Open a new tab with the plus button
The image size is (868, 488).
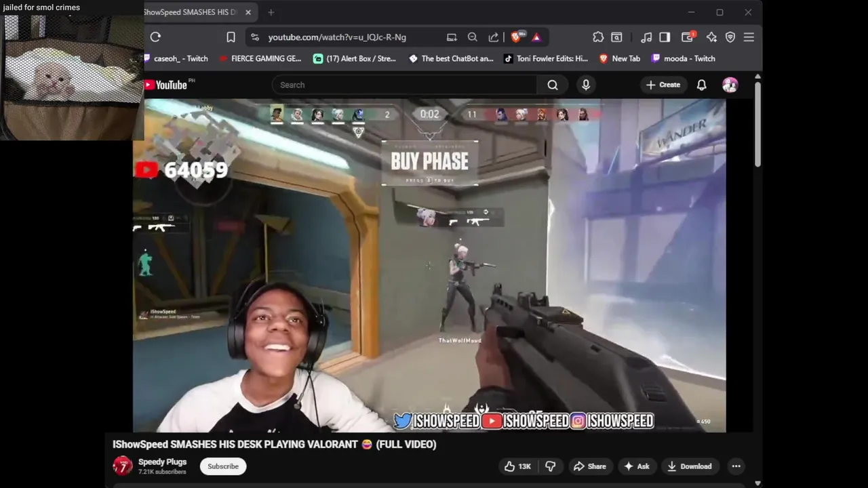271,12
